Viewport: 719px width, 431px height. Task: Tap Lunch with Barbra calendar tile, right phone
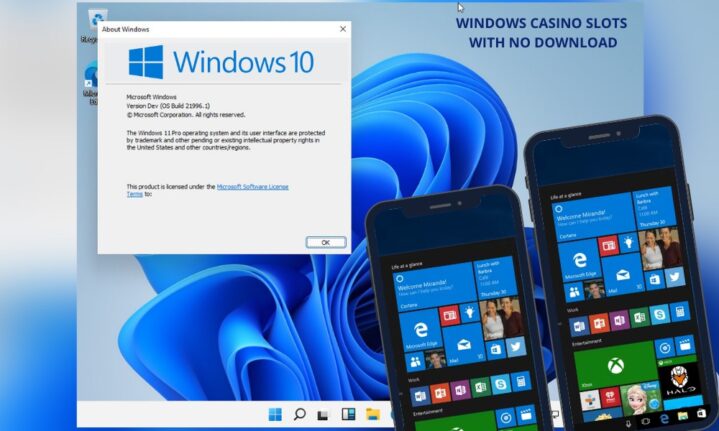click(x=654, y=208)
